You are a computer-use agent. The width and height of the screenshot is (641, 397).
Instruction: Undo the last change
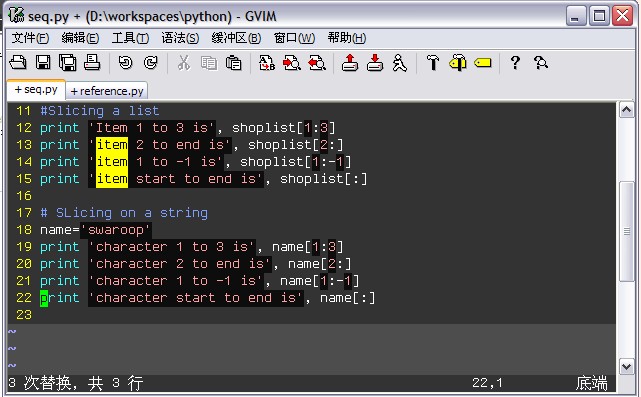point(126,63)
